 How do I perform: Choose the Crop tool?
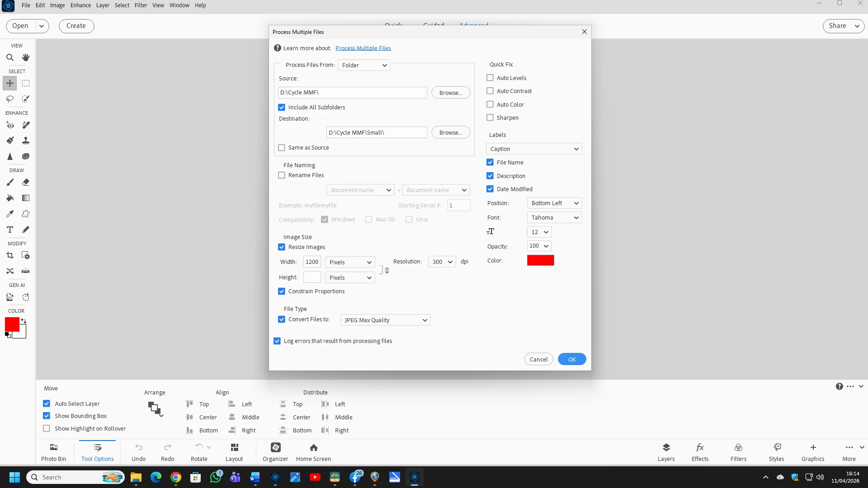point(10,256)
